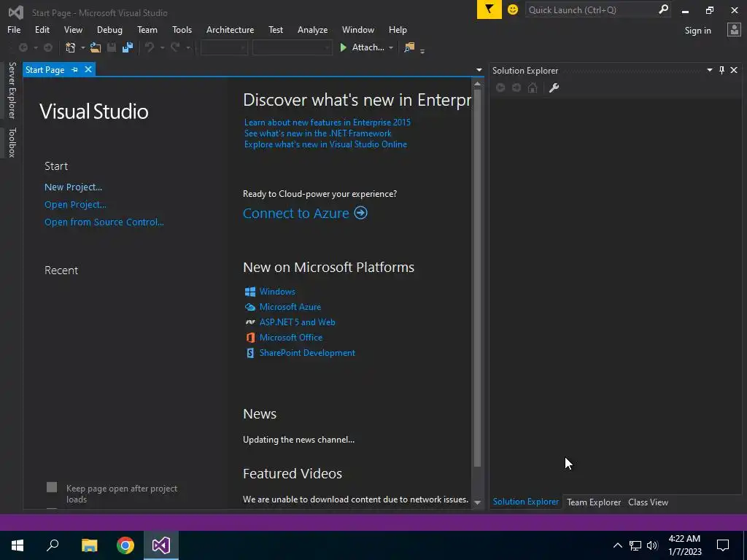Open the Analyze menu
The width and height of the screenshot is (747, 560).
pyautogui.click(x=312, y=29)
